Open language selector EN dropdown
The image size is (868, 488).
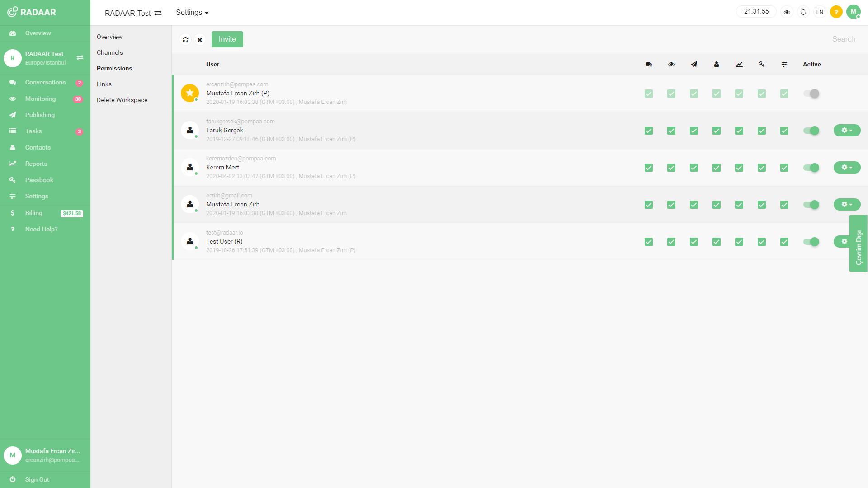pos(820,11)
